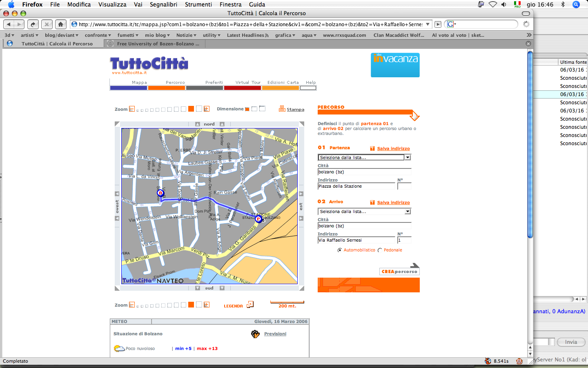Expand the URL bar history dropdown arrow
Image resolution: width=588 pixels, height=368 pixels.
click(428, 24)
